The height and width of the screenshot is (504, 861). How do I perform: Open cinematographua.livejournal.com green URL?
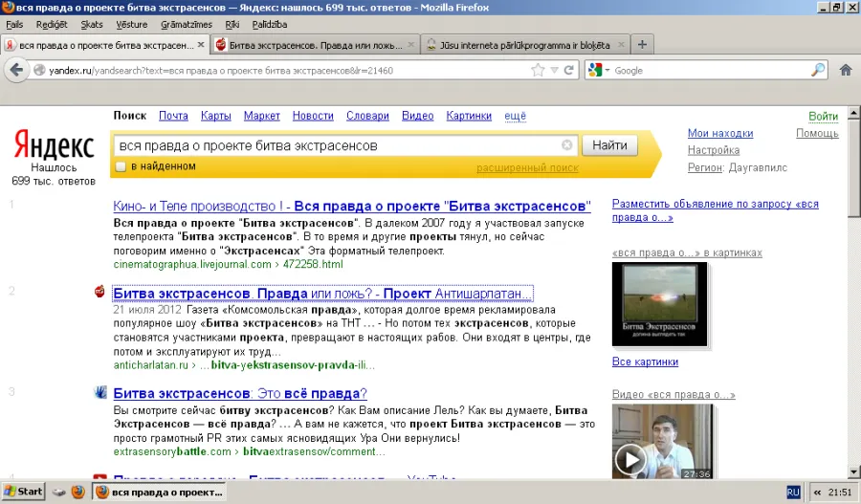coord(229,264)
